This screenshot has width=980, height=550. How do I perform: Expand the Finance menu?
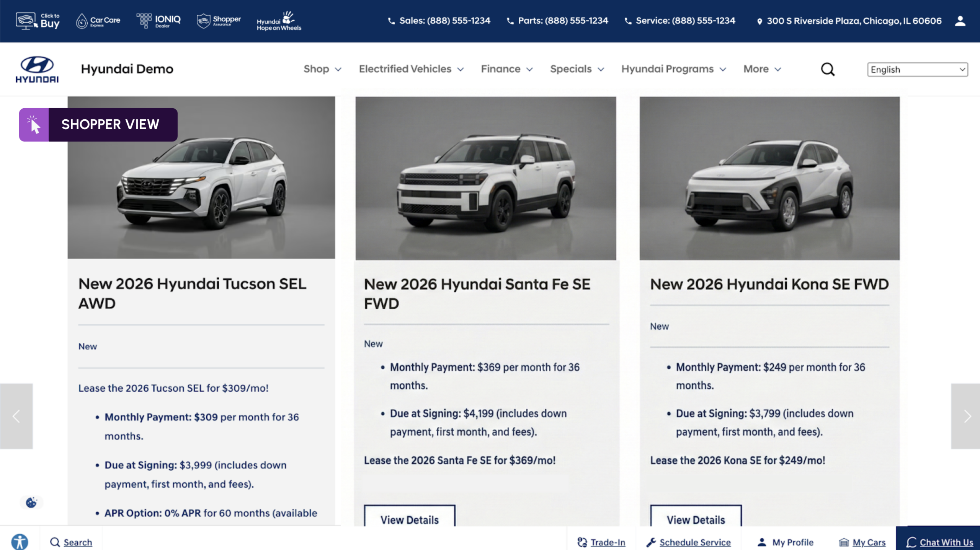(507, 69)
